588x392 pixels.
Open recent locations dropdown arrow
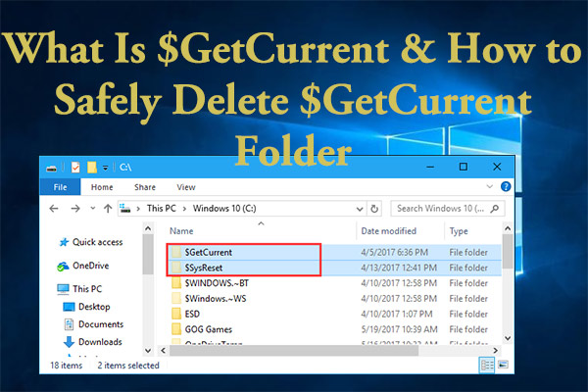pos(93,208)
